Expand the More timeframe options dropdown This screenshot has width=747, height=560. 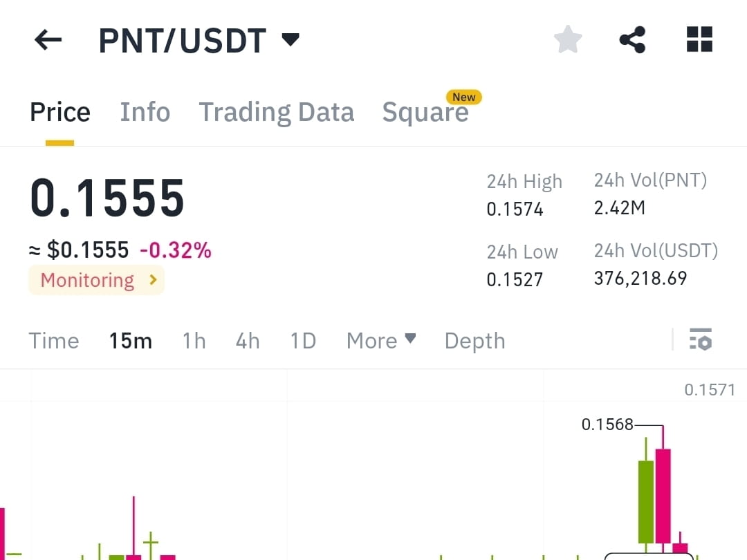click(x=381, y=340)
